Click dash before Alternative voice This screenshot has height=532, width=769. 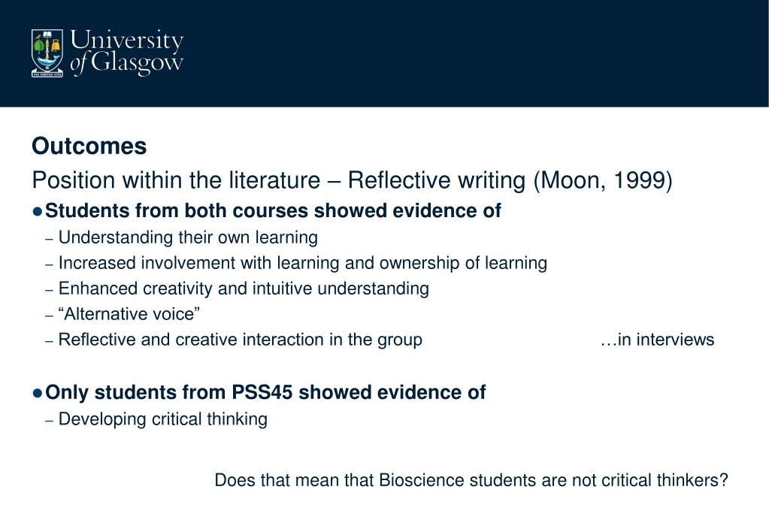click(x=49, y=316)
